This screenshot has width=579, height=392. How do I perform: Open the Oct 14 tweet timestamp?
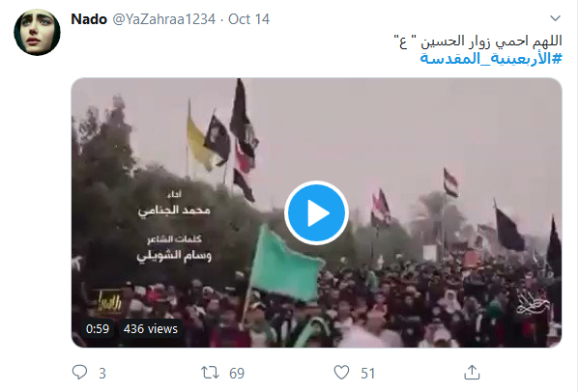248,19
